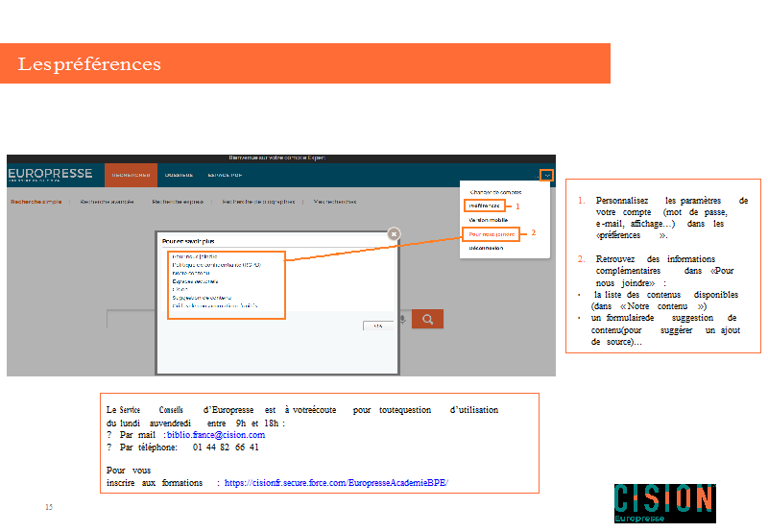Click the orange search magnifier button
The image size is (768, 532).
427,320
